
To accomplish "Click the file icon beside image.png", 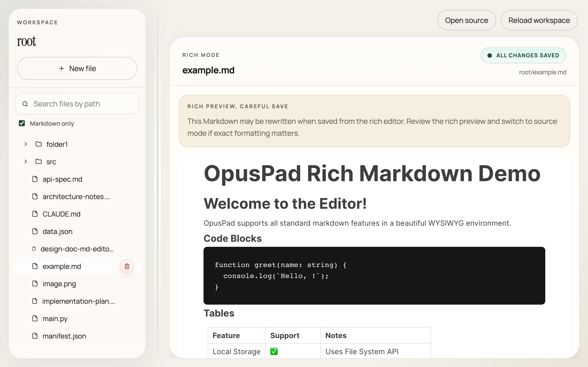I will [35, 284].
